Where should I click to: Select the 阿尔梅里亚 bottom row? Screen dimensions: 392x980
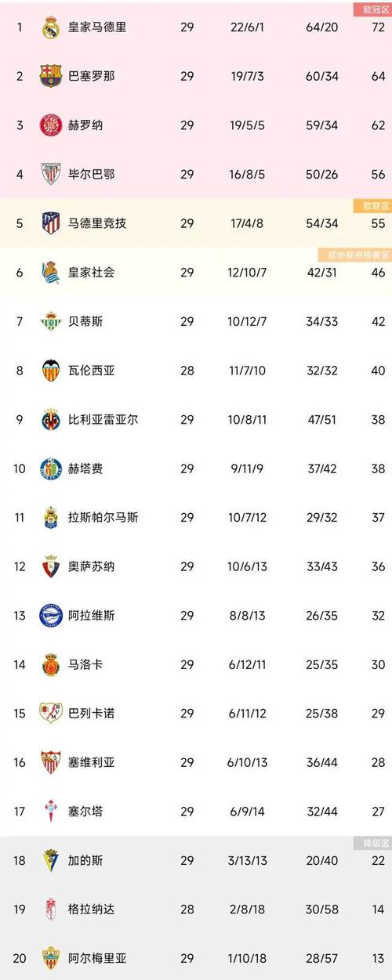[x=196, y=958]
